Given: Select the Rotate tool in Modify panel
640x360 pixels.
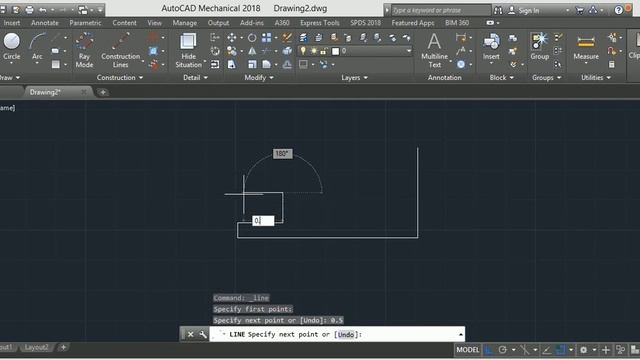Looking at the screenshot, I should pos(252,38).
